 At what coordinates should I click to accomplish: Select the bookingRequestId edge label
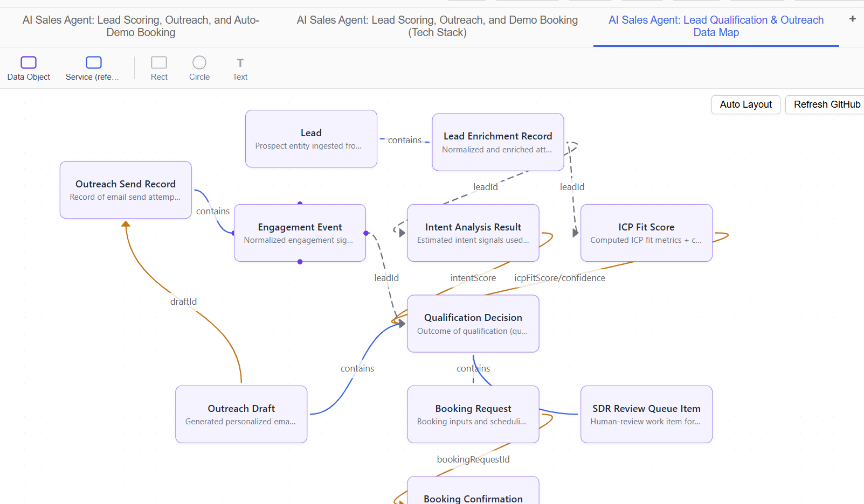[x=473, y=459]
